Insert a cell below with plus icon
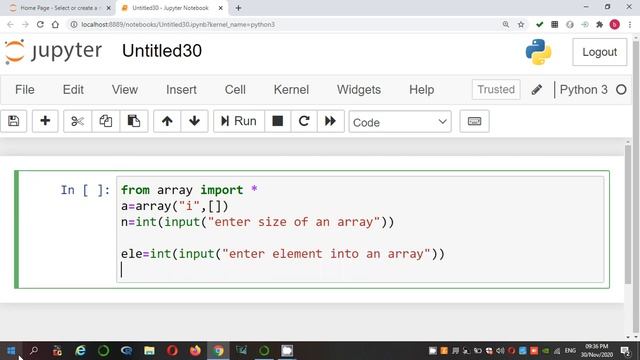This screenshot has width=640, height=360. [x=45, y=121]
